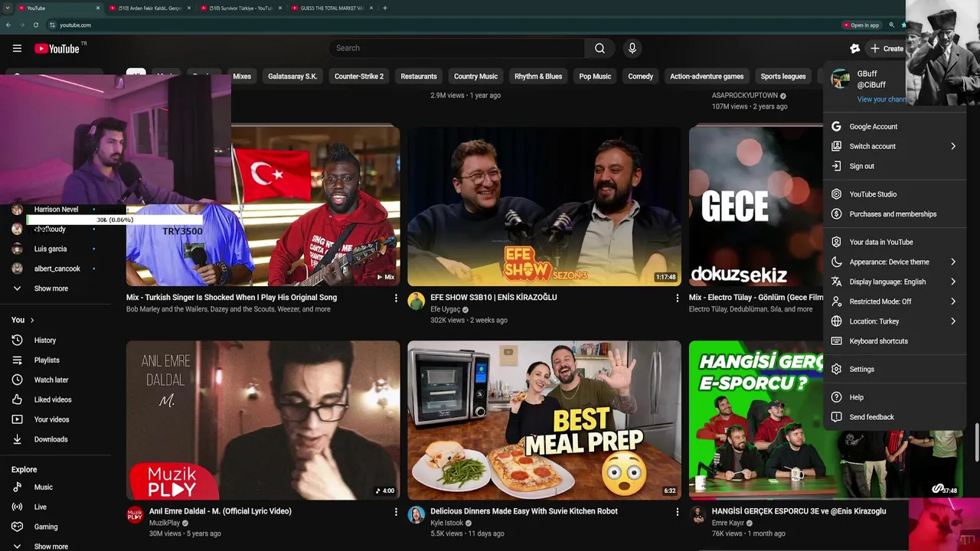Image resolution: width=980 pixels, height=551 pixels.
Task: Select the Pop Music filter chip
Action: [595, 77]
